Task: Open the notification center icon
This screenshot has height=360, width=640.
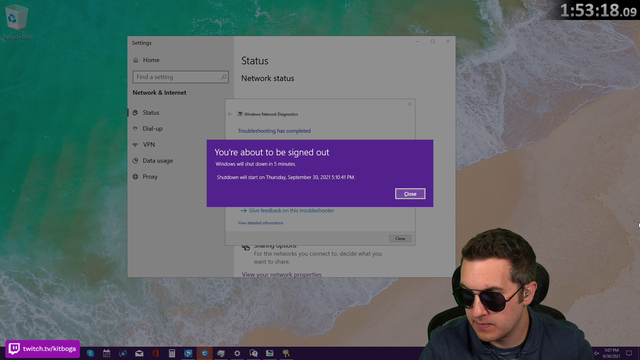Action: [629, 353]
